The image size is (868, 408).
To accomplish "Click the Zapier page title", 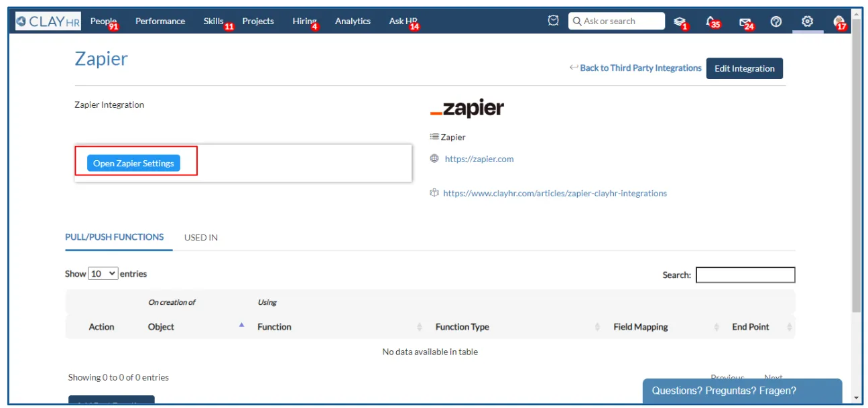I will [101, 59].
